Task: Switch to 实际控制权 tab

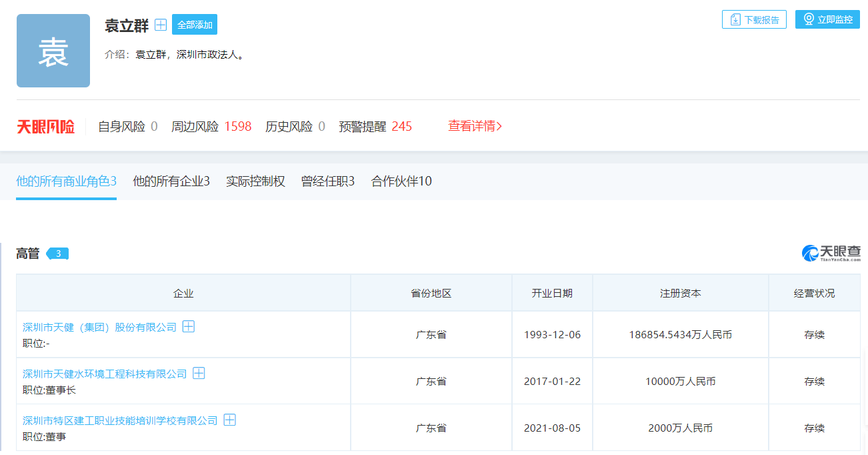Action: point(255,181)
